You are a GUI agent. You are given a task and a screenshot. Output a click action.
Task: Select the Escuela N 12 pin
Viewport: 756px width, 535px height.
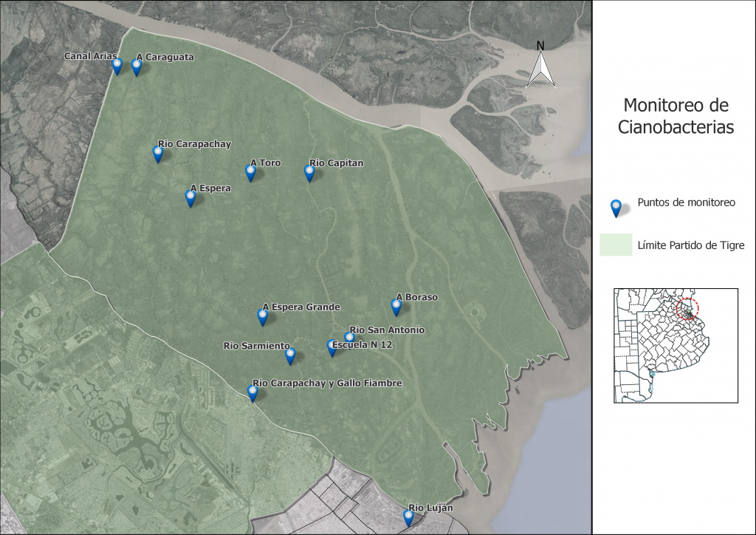[x=331, y=348]
